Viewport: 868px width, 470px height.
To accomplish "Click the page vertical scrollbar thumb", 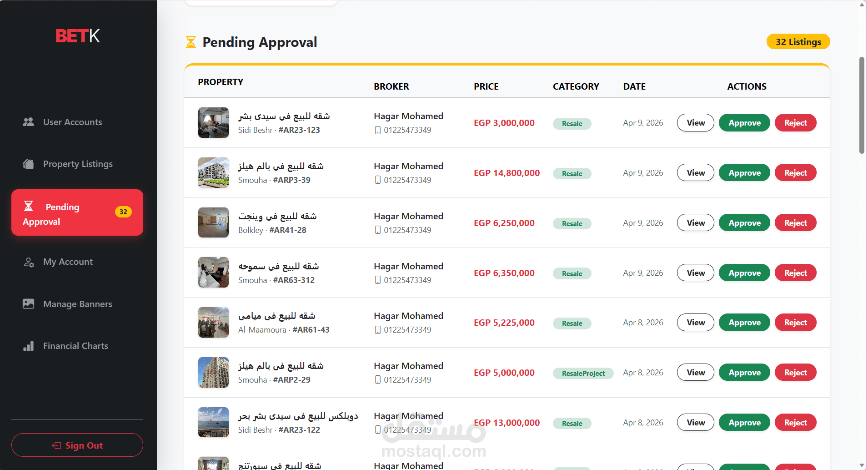I will point(862,106).
